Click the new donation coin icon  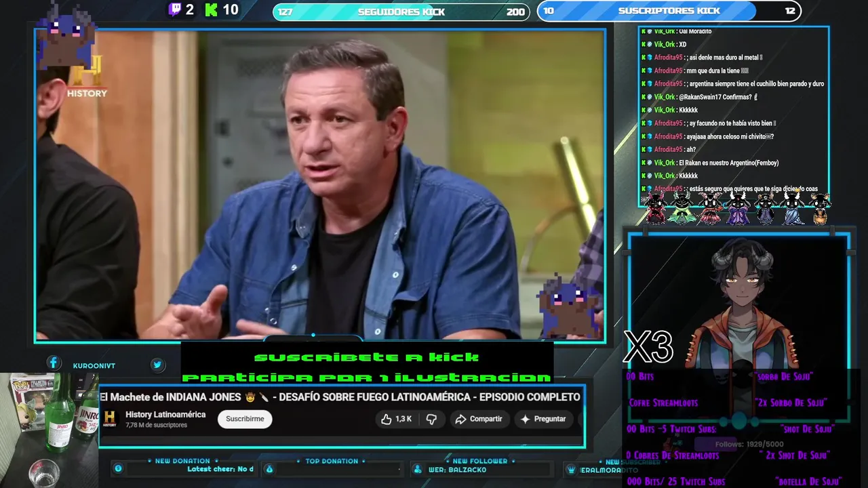pos(118,468)
